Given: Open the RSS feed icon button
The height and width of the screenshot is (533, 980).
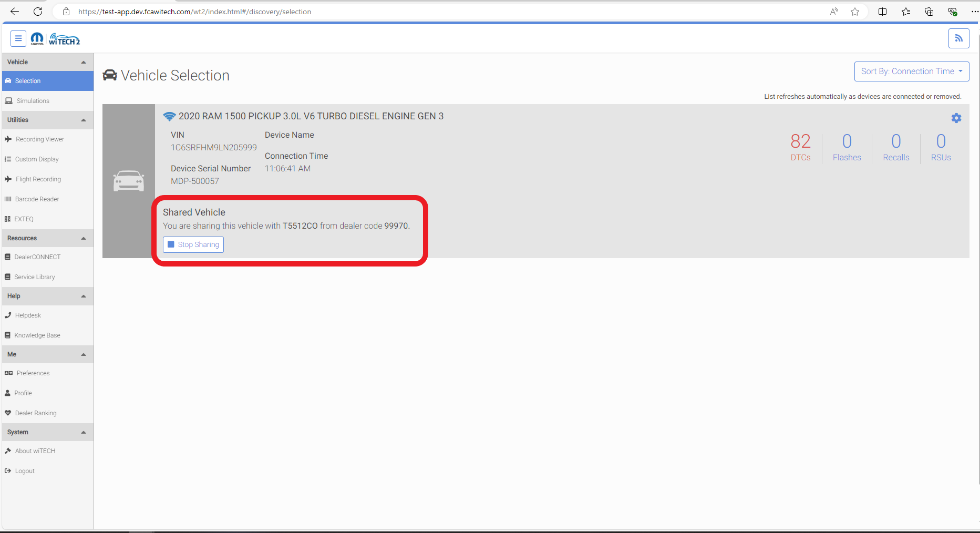Looking at the screenshot, I should [958, 38].
